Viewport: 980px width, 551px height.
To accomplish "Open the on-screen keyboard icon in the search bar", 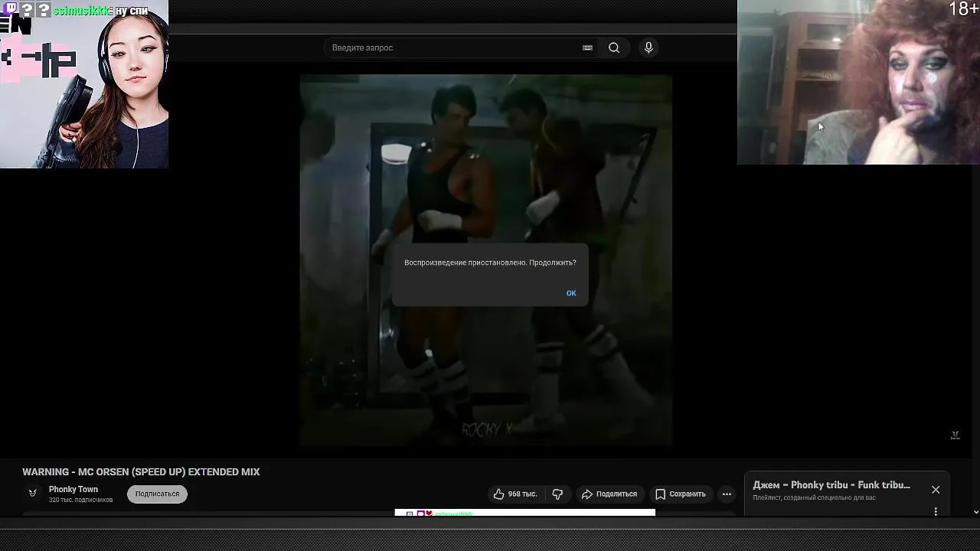I will coord(587,47).
